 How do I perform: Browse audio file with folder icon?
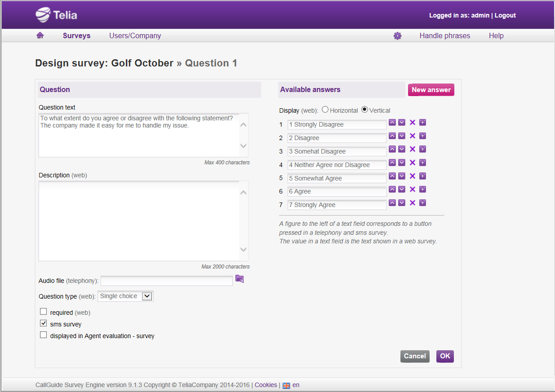[240, 279]
